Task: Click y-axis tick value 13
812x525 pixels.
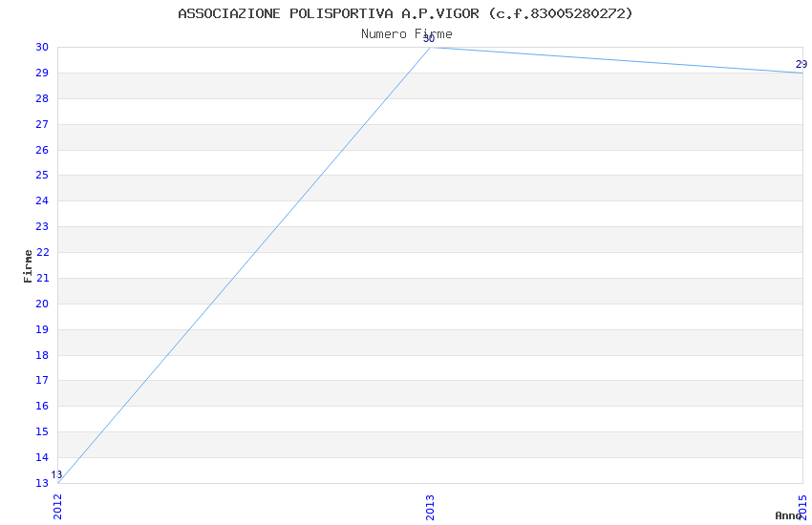Action: [x=42, y=483]
